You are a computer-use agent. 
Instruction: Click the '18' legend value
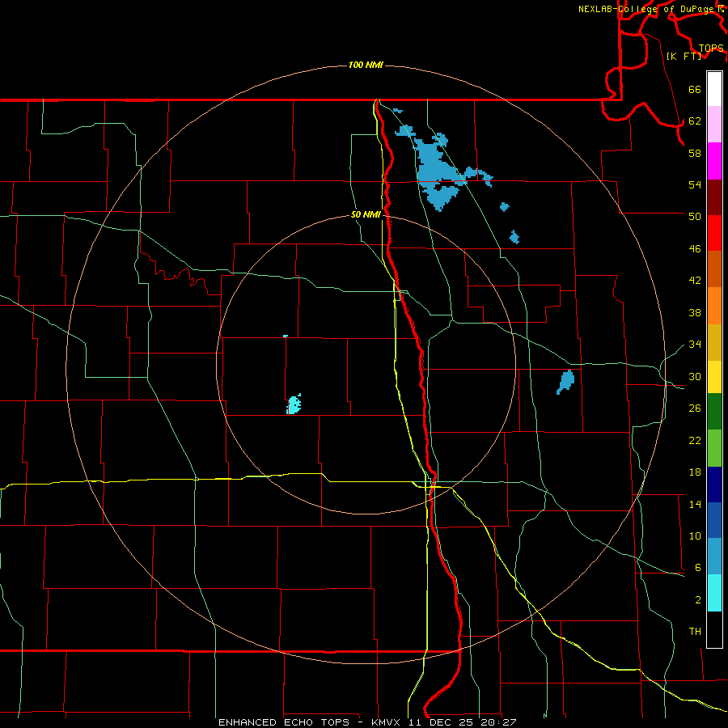tap(695, 472)
